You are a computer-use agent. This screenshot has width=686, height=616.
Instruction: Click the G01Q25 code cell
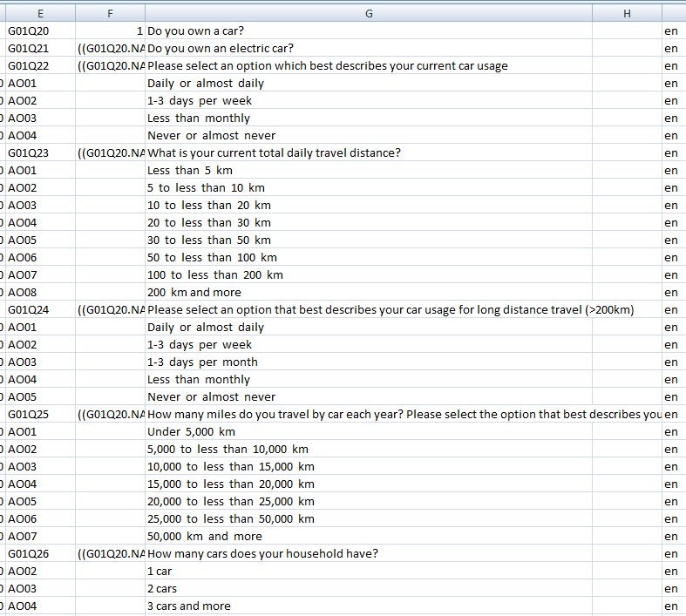point(40,414)
